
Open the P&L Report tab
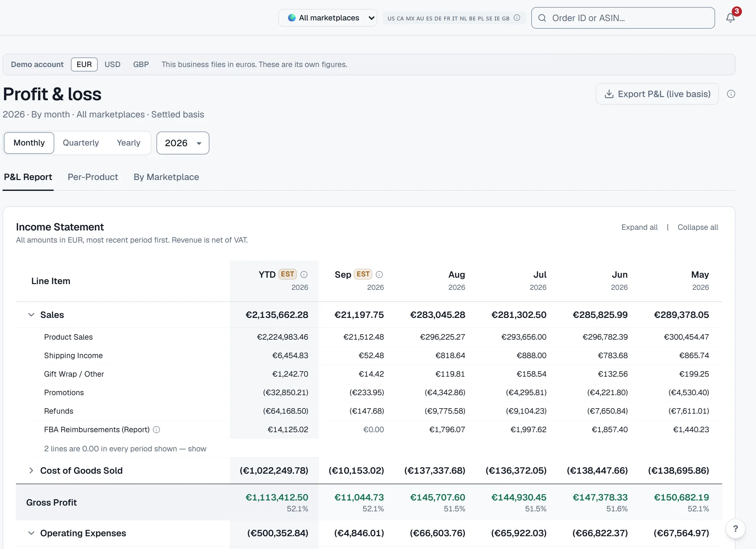click(28, 177)
